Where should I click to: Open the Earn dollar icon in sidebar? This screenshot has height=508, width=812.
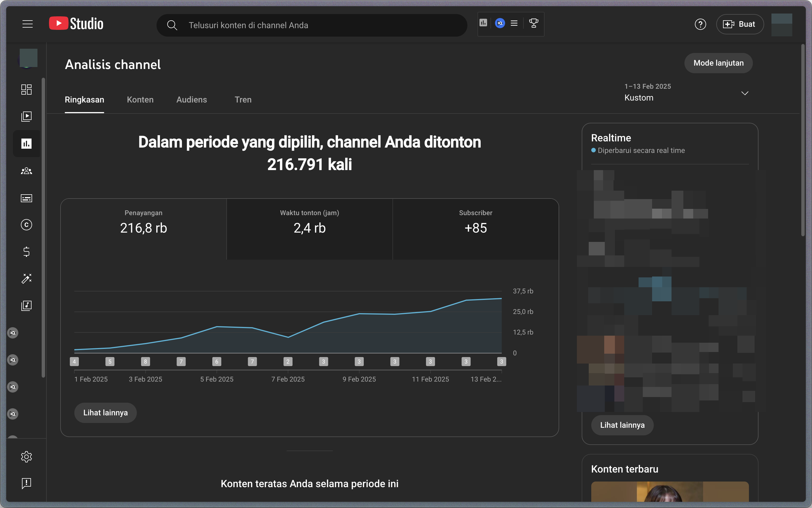(26, 252)
